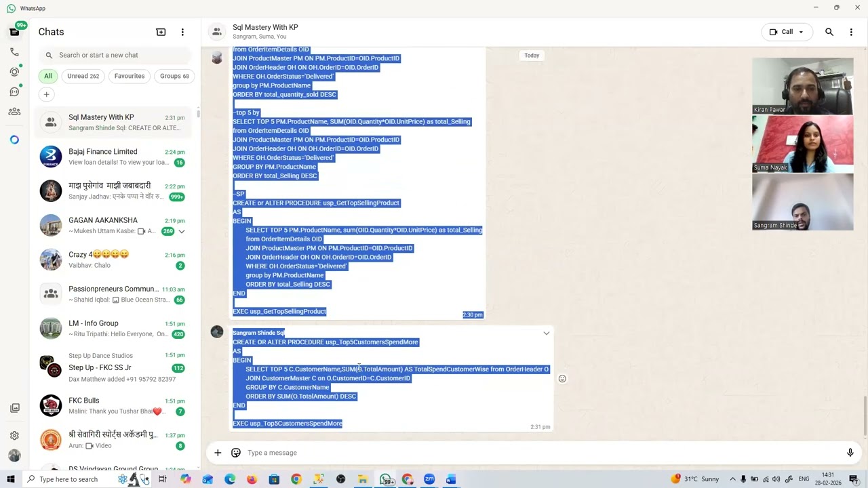Select the Favourites filter
This screenshot has height=488, width=868.
click(130, 76)
